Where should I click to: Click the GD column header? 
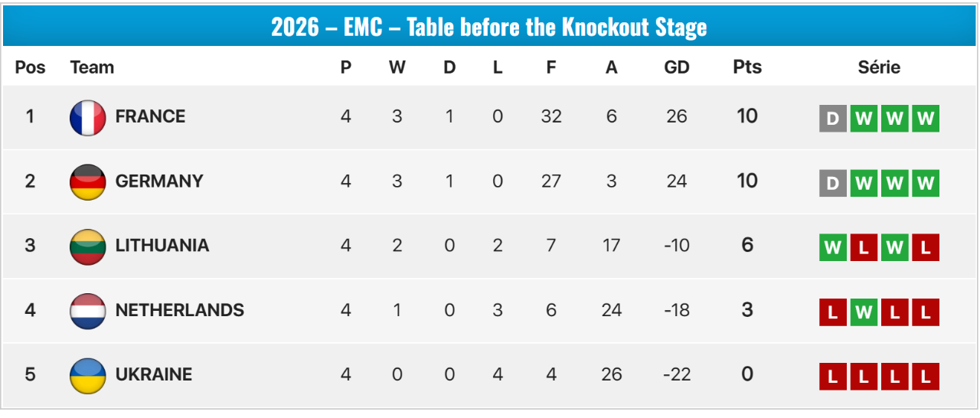click(x=677, y=67)
